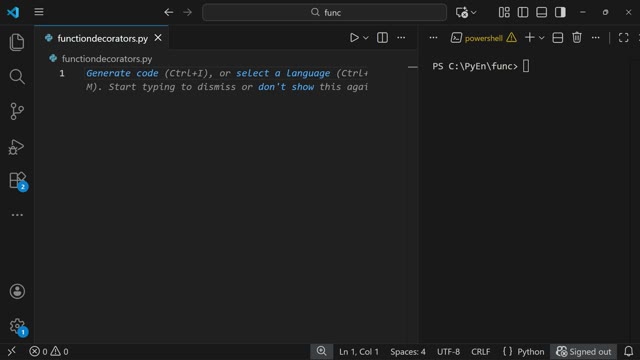Split the terminal
Viewport: 640px width, 360px height.
(x=558, y=38)
